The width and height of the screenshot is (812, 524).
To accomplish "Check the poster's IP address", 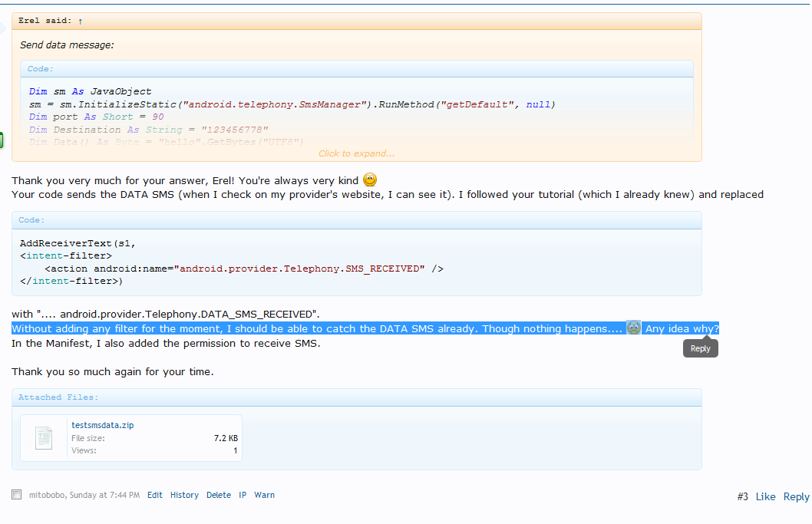I will [x=242, y=495].
